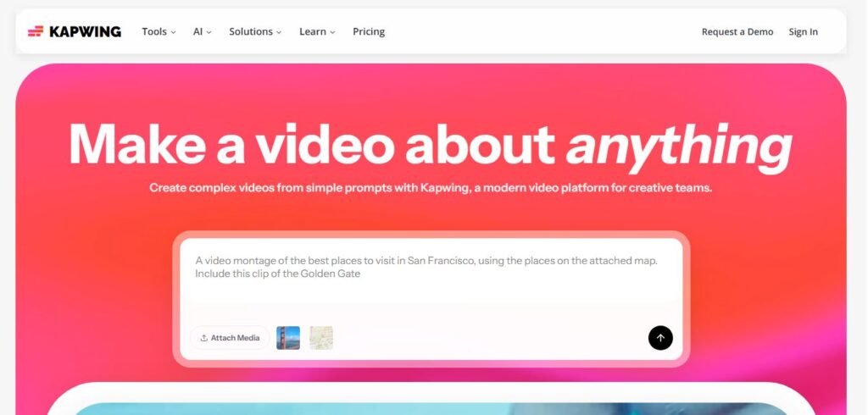
Task: Click the chevron arrow beside Solutions
Action: (x=279, y=32)
